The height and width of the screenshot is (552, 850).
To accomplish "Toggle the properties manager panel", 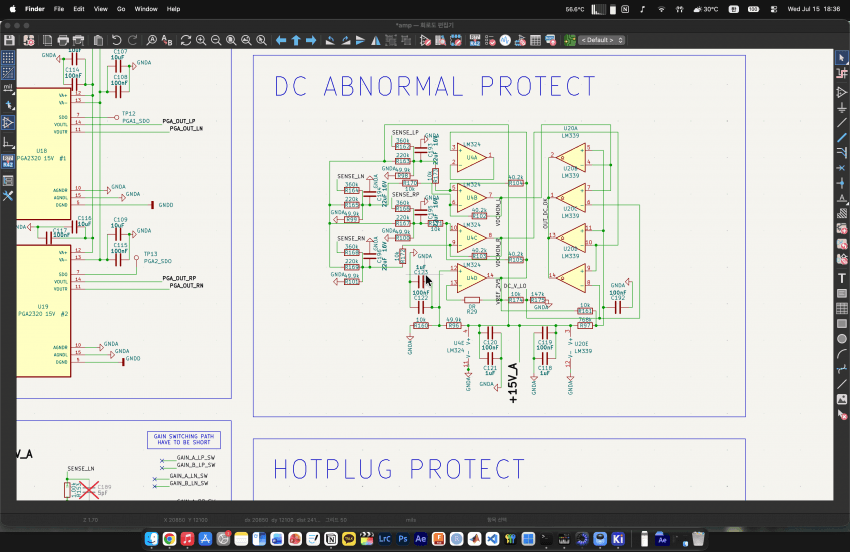I will click(x=8, y=196).
